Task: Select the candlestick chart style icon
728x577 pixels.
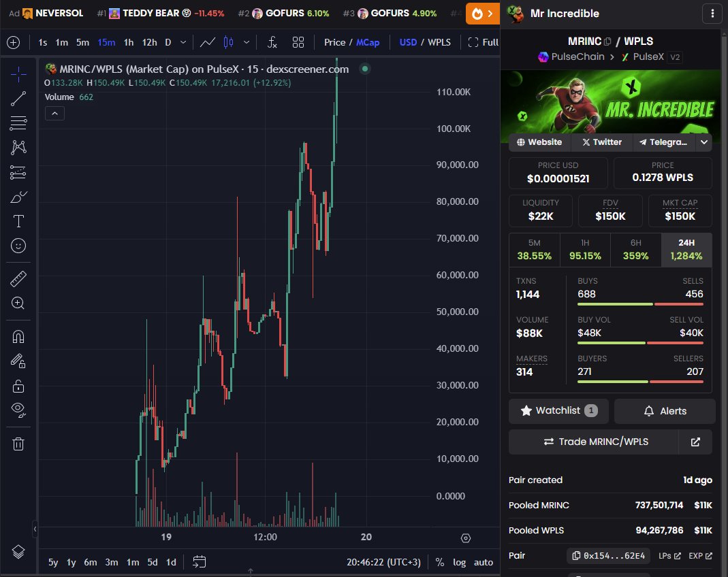Action: pyautogui.click(x=228, y=43)
